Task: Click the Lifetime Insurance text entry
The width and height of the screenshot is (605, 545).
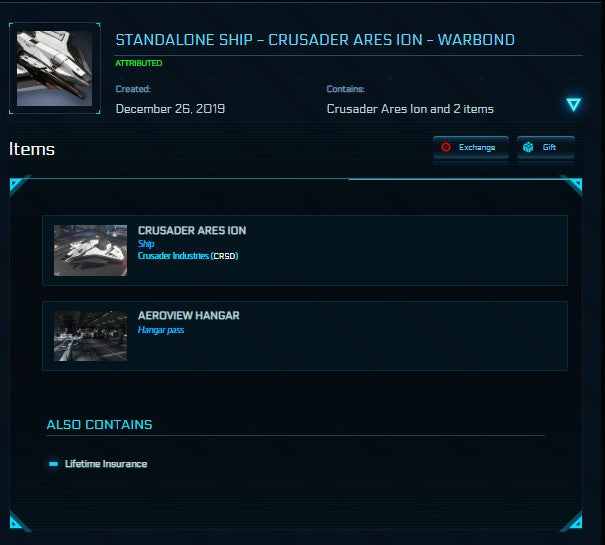Action: pos(106,464)
